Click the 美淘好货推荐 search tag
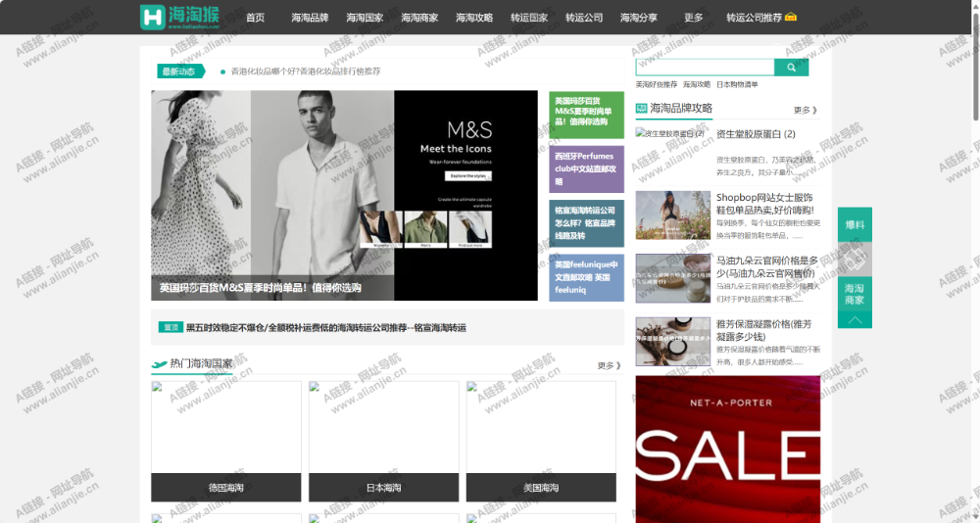Viewport: 980px width, 523px height. tap(657, 84)
